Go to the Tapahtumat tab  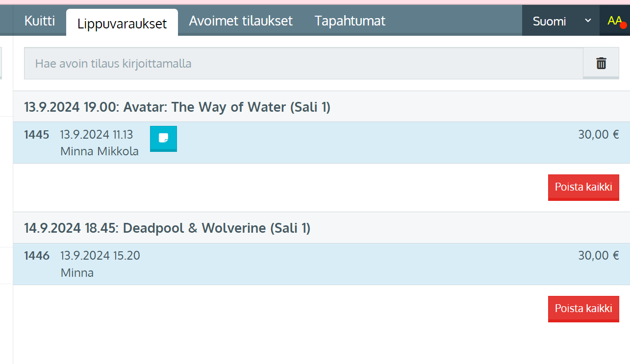[350, 21]
